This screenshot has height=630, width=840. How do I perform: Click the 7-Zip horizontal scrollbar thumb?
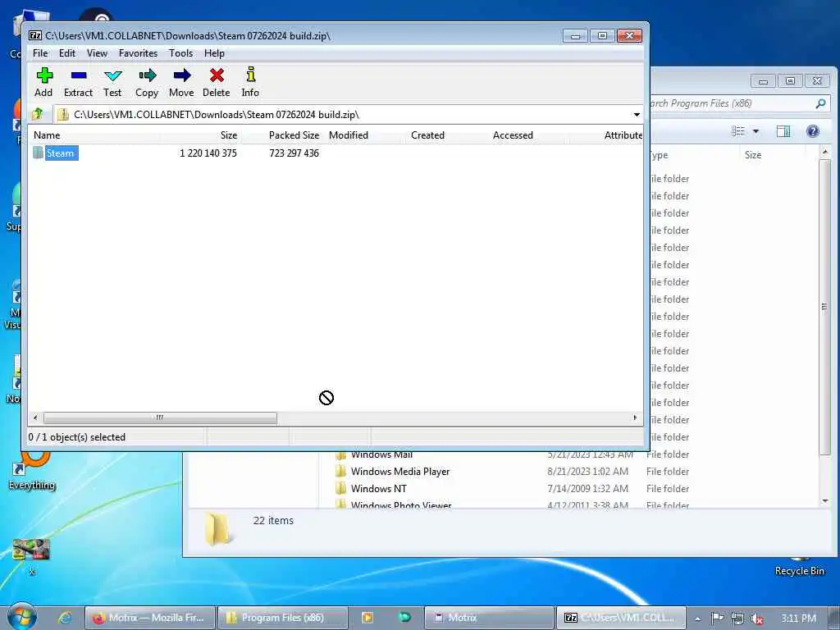coord(160,418)
